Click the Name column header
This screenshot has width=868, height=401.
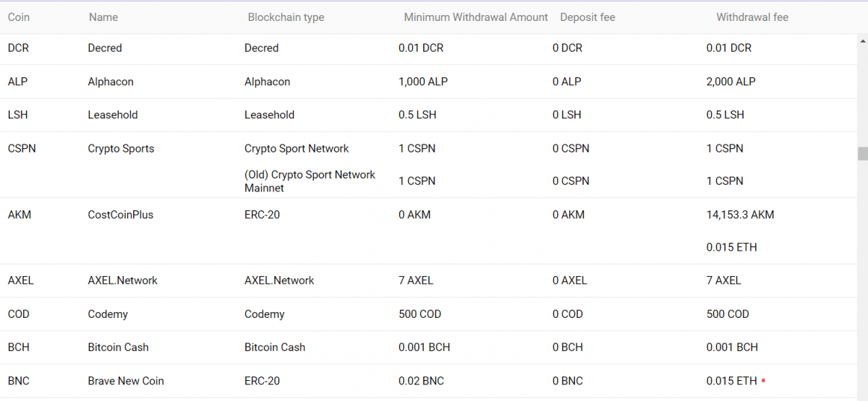click(x=103, y=17)
